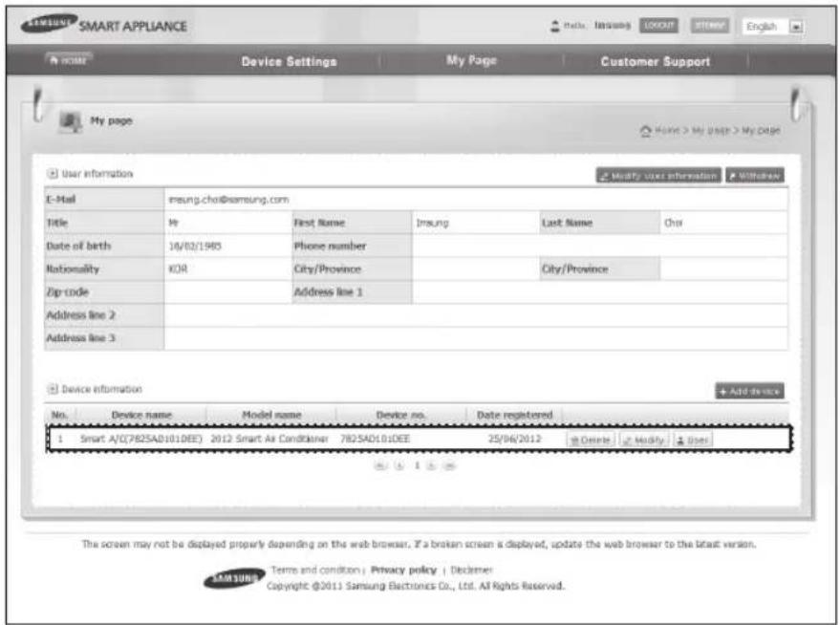Go to last page of device list
Screen dimensions: 840x625
point(449,466)
